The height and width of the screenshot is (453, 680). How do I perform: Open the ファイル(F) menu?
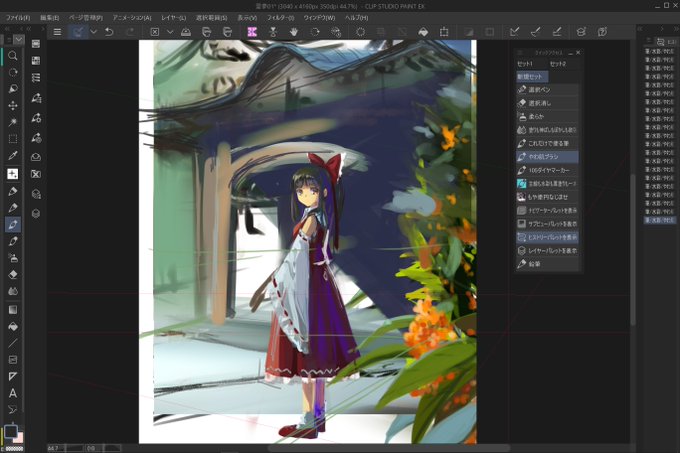click(x=18, y=18)
